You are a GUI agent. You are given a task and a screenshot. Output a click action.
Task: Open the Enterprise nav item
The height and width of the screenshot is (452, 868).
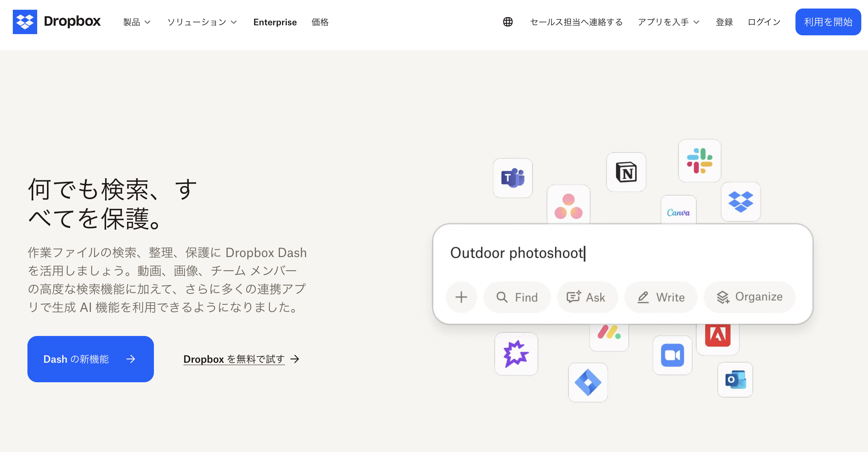point(275,22)
